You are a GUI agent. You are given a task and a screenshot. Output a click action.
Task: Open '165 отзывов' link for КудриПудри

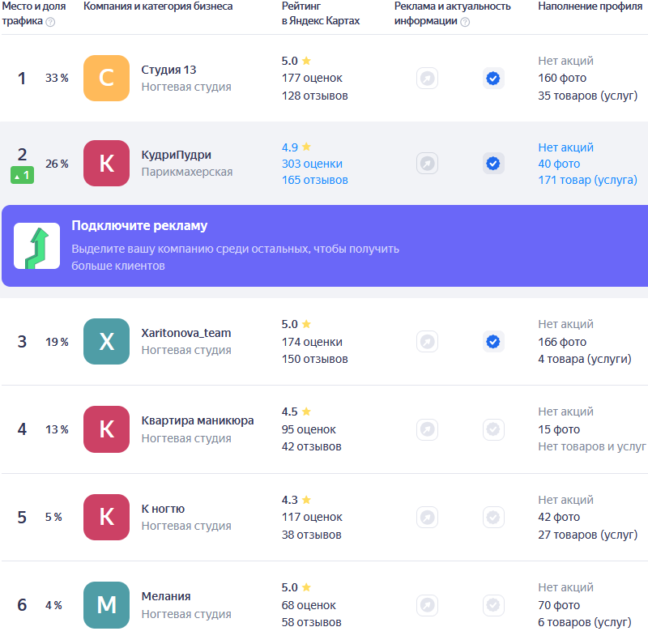314,180
